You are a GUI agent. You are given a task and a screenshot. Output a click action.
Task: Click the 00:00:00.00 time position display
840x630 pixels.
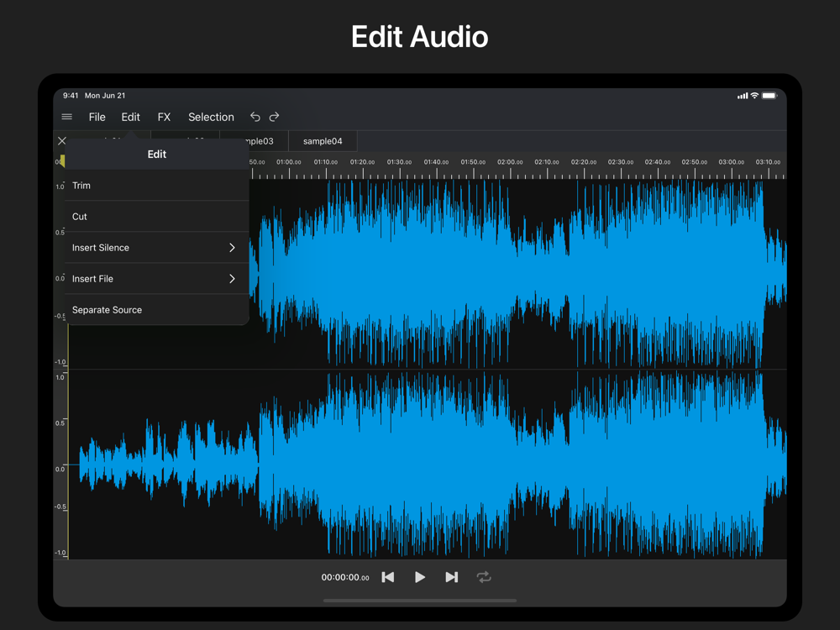345,578
